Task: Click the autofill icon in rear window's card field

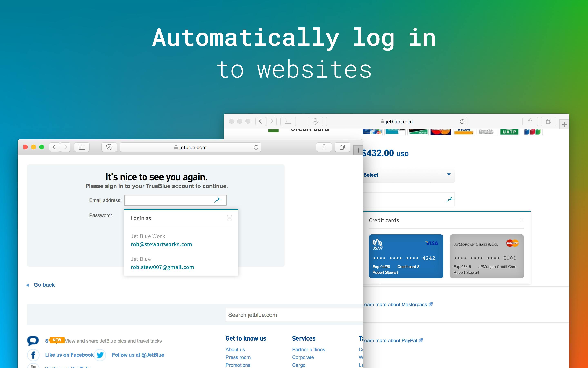Action: [x=450, y=199]
